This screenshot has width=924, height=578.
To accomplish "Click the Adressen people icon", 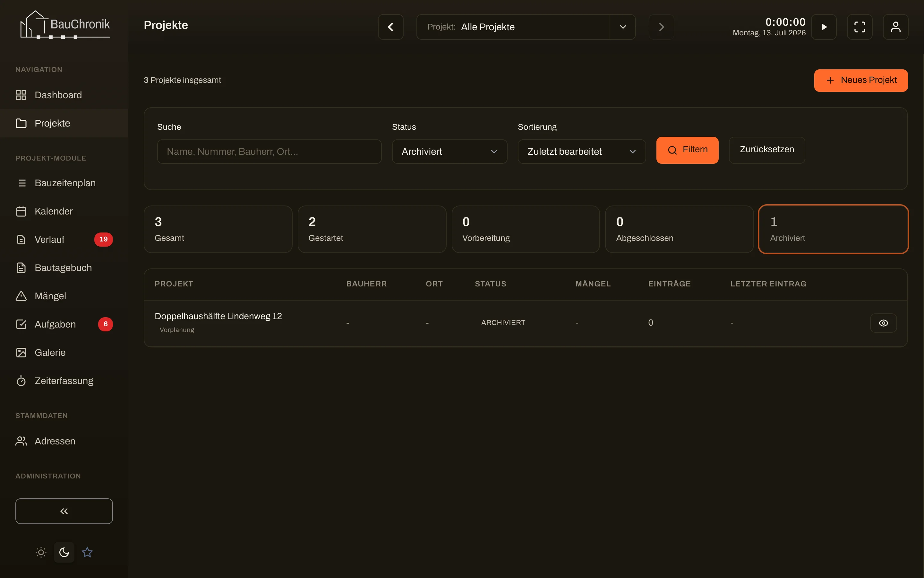I will (x=21, y=441).
